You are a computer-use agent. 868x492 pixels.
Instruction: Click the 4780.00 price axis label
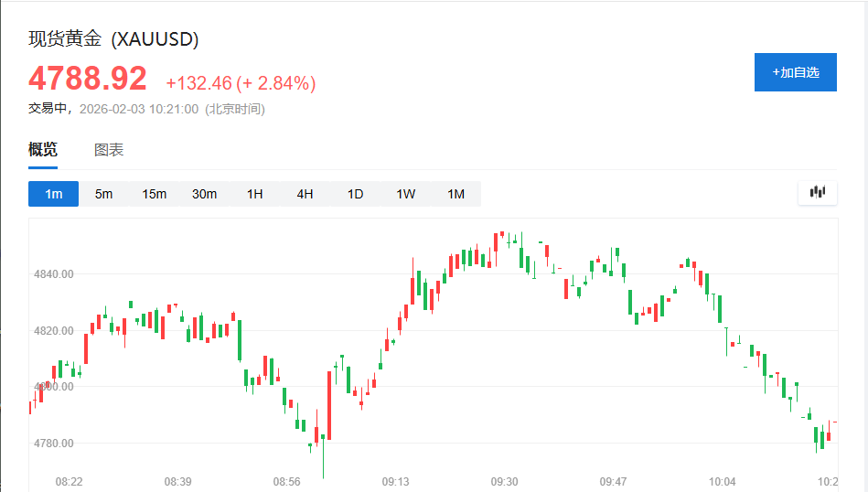[x=53, y=444]
